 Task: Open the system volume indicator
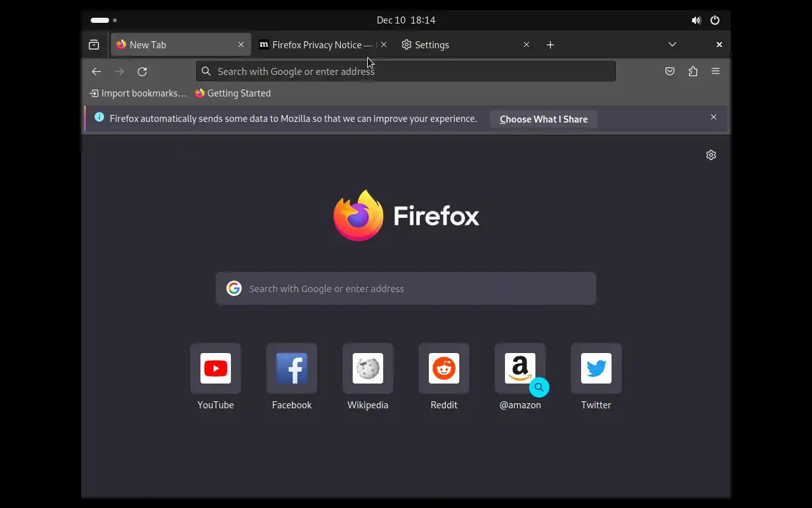pyautogui.click(x=696, y=20)
